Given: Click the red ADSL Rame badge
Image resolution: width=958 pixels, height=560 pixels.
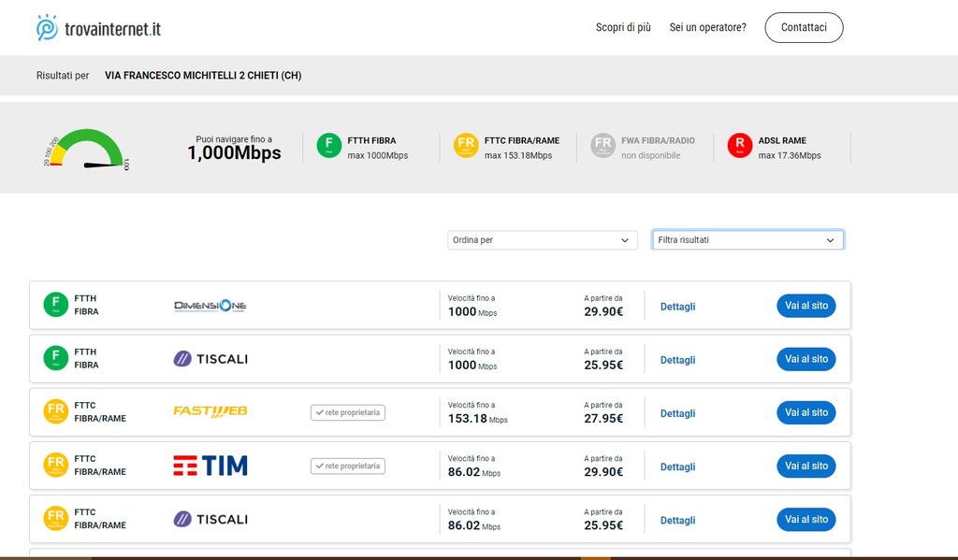Looking at the screenshot, I should click(740, 146).
